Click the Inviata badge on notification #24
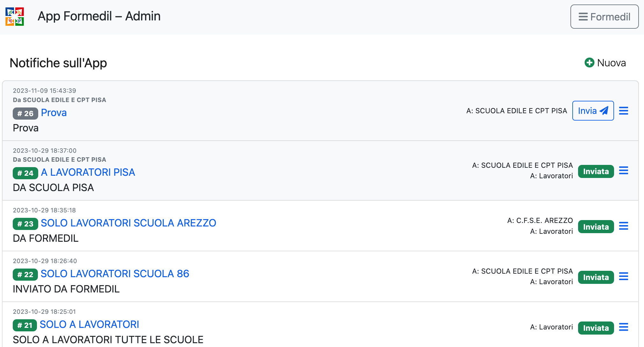The width and height of the screenshot is (644, 347). [596, 172]
